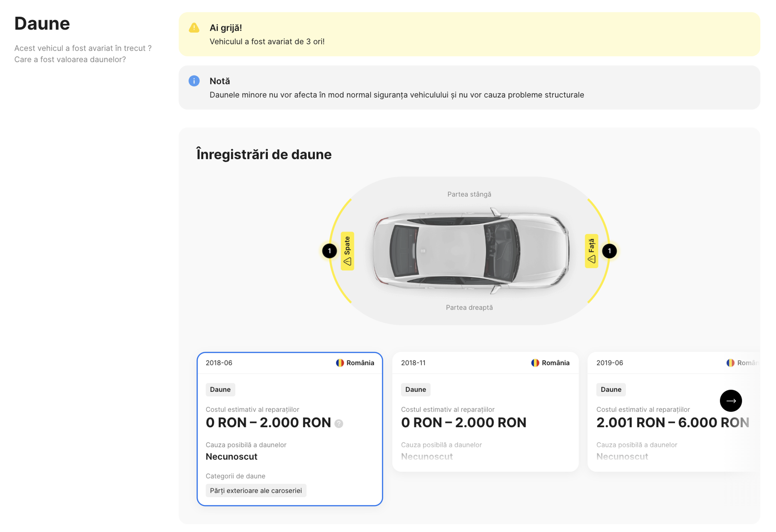Click the blue info icon beside Notă
The width and height of the screenshot is (776, 532).
tap(194, 81)
